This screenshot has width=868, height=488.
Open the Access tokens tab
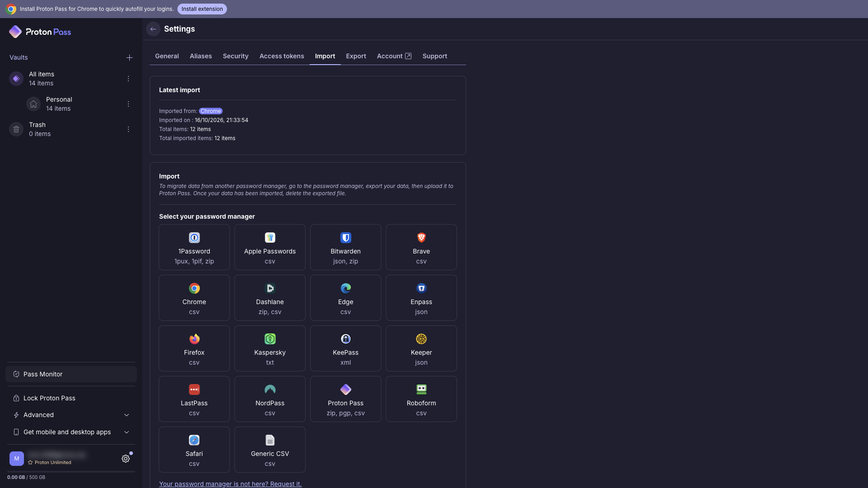282,56
